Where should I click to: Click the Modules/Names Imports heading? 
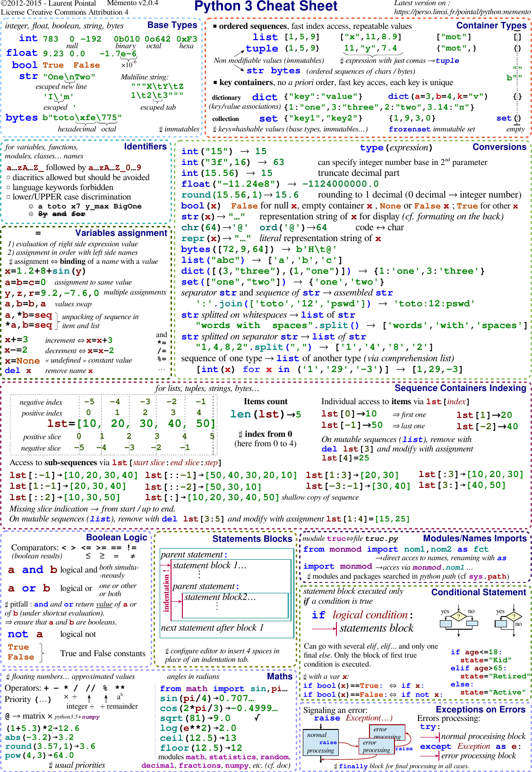pyautogui.click(x=475, y=538)
